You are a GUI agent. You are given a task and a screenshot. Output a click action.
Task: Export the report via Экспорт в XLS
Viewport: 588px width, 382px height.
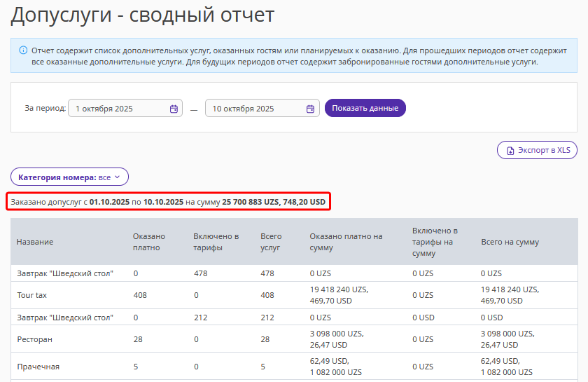pos(537,150)
